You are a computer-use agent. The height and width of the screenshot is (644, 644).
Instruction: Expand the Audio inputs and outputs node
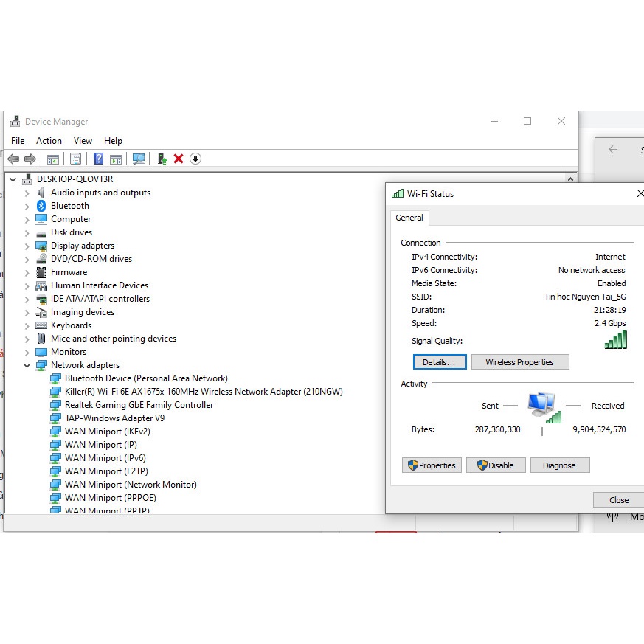(27, 193)
